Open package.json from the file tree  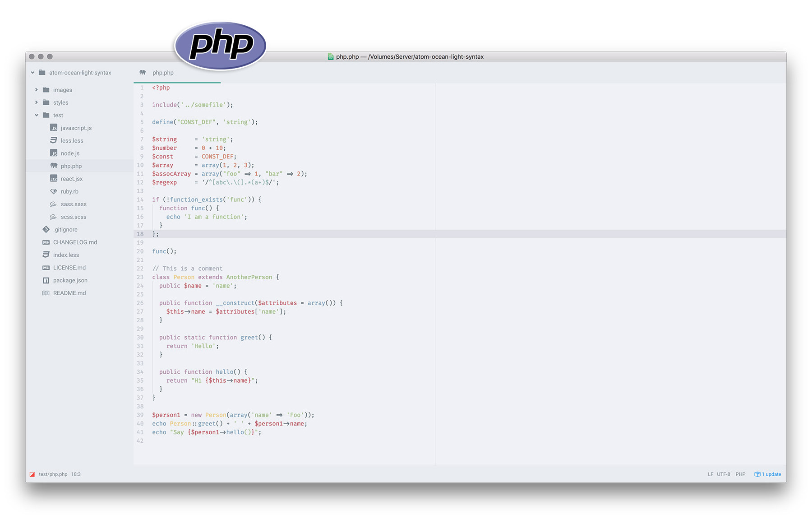pos(70,280)
